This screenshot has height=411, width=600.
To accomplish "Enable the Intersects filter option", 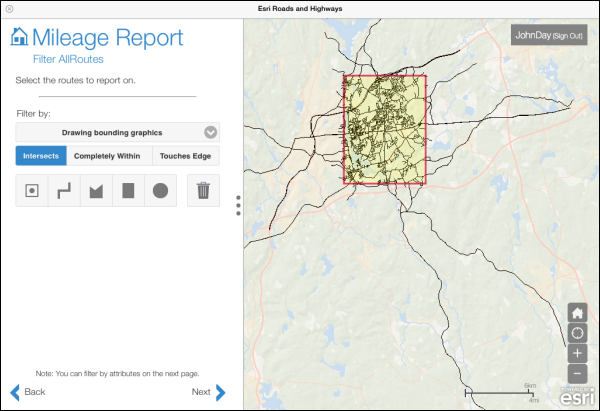I will (x=41, y=156).
